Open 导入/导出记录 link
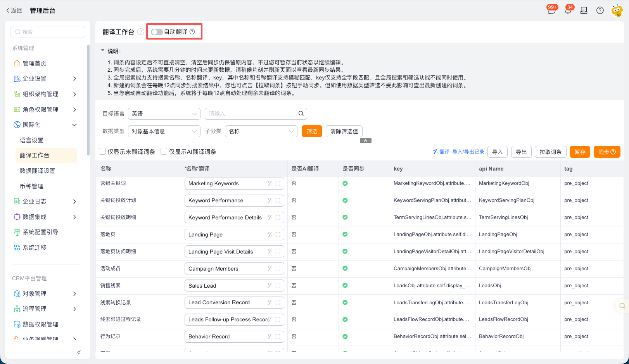The height and width of the screenshot is (364, 629). click(x=468, y=152)
